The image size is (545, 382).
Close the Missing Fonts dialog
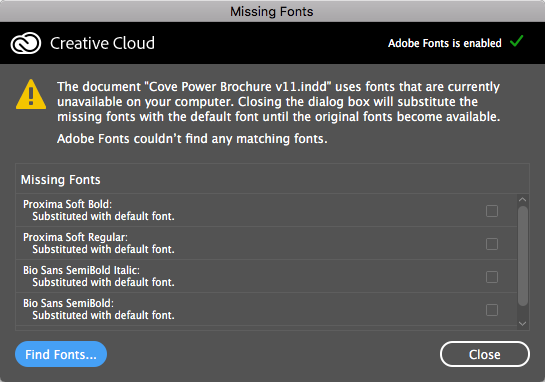point(485,354)
